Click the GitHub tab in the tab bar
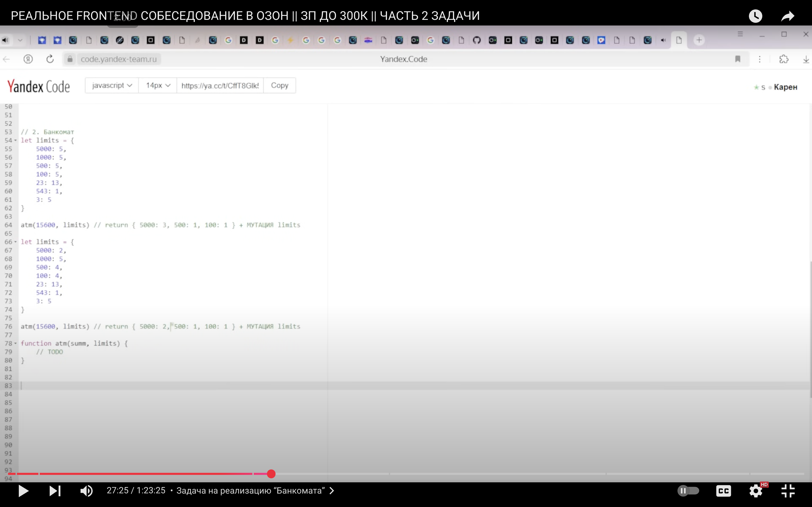 pos(477,40)
